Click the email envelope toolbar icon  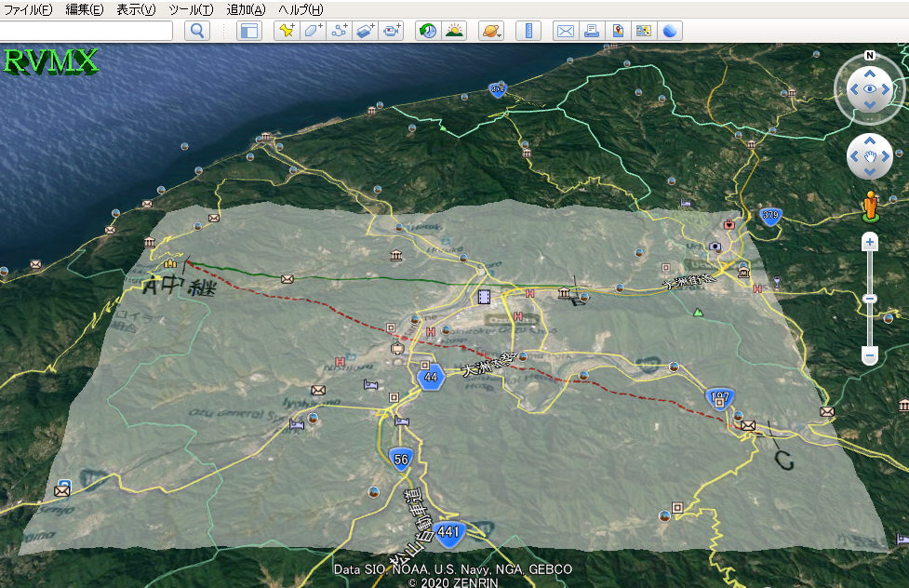click(565, 31)
